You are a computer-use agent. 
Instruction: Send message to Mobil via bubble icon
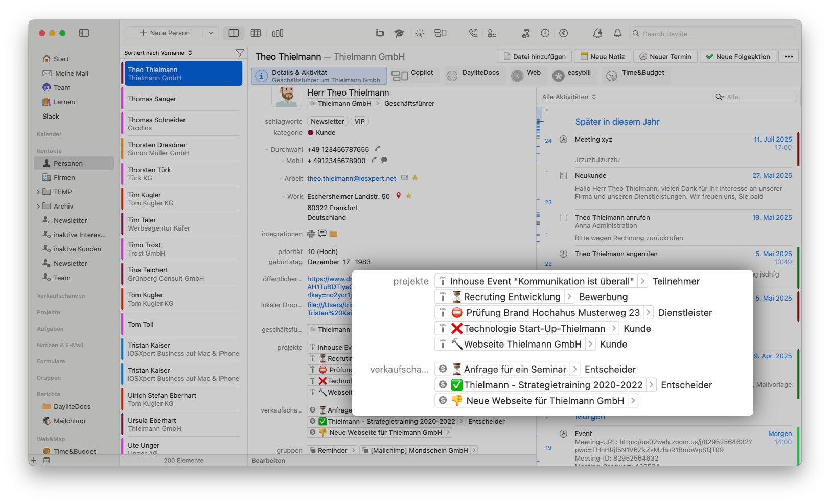coord(384,160)
